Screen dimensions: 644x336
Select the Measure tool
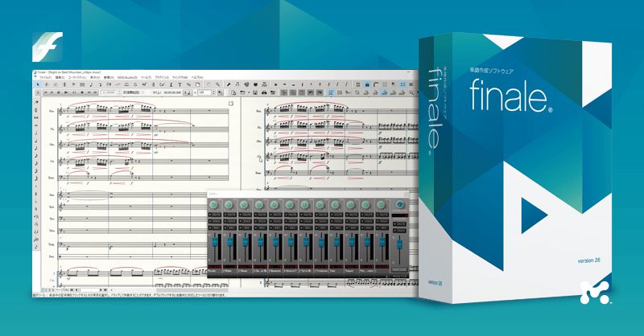click(82, 84)
